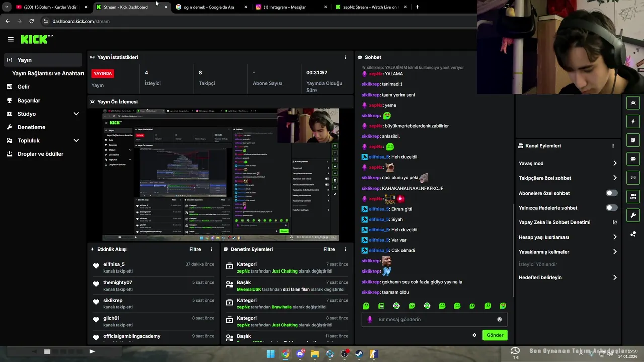The width and height of the screenshot is (644, 362).
Task: Expand Yavaş mod settings
Action: pyautogui.click(x=568, y=163)
